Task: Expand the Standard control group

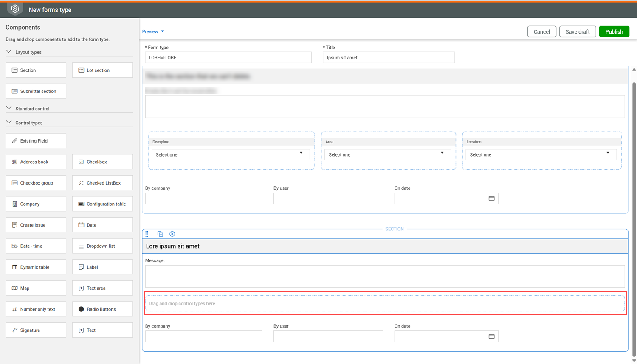Action: (x=9, y=108)
